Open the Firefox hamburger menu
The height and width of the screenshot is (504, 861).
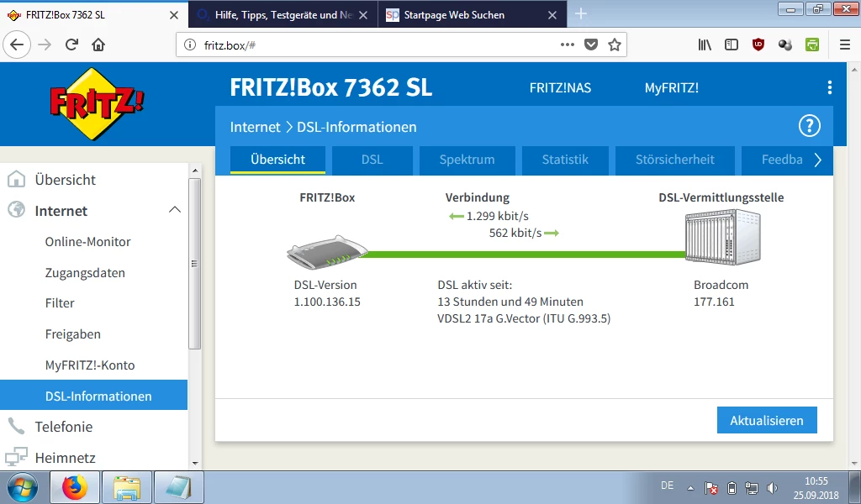845,45
